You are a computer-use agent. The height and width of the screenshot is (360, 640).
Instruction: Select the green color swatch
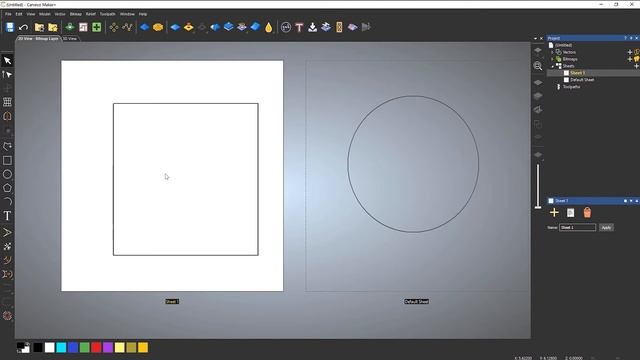coord(84,347)
